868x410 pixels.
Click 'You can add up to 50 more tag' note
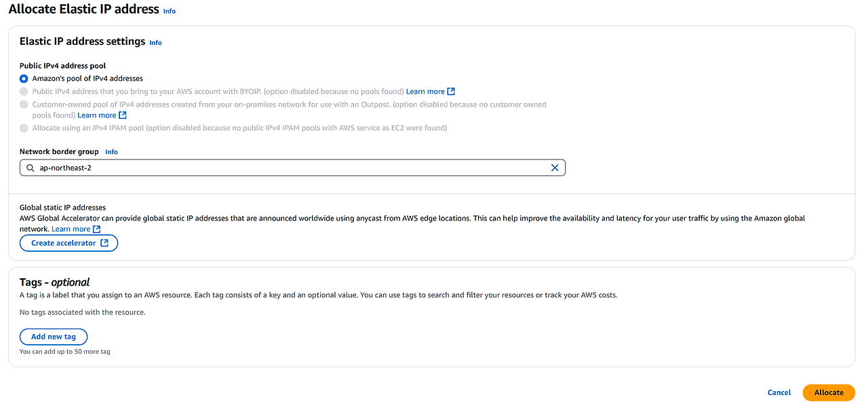(x=65, y=352)
